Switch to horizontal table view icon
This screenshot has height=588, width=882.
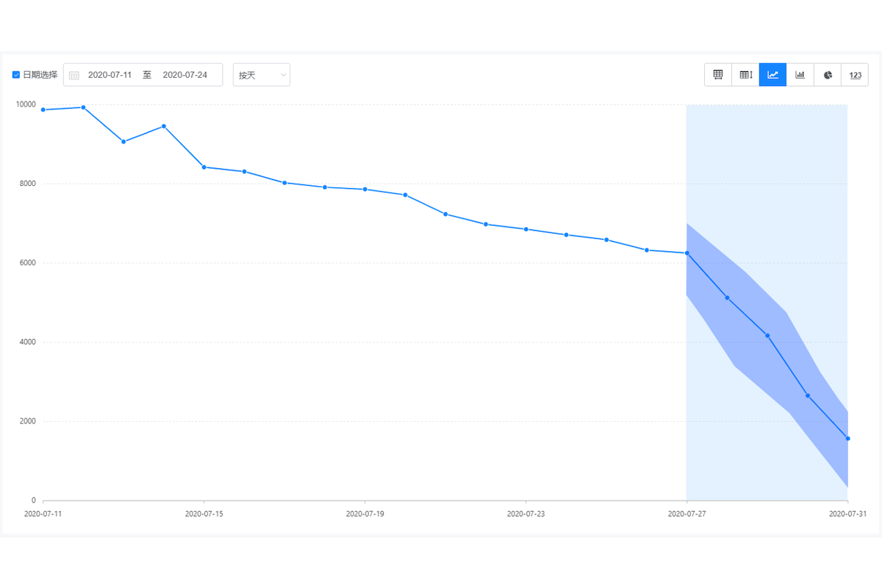[x=718, y=75]
